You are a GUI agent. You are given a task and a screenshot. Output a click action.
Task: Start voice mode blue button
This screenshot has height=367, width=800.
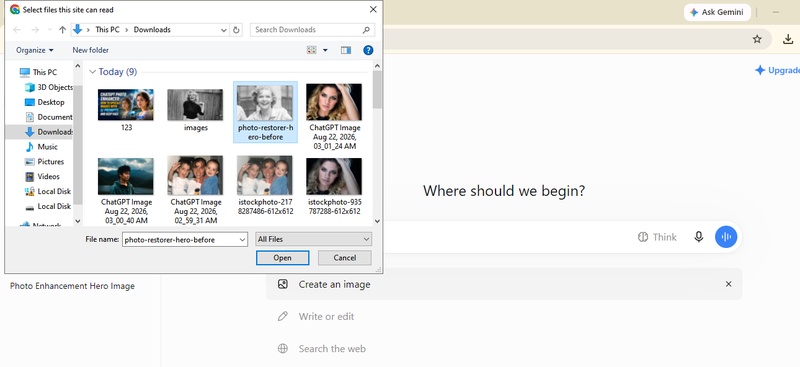[x=726, y=237]
